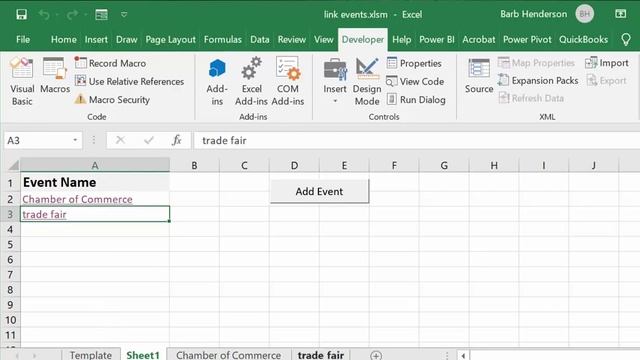The height and width of the screenshot is (360, 640).
Task: Click Map Properties
Action: point(536,63)
